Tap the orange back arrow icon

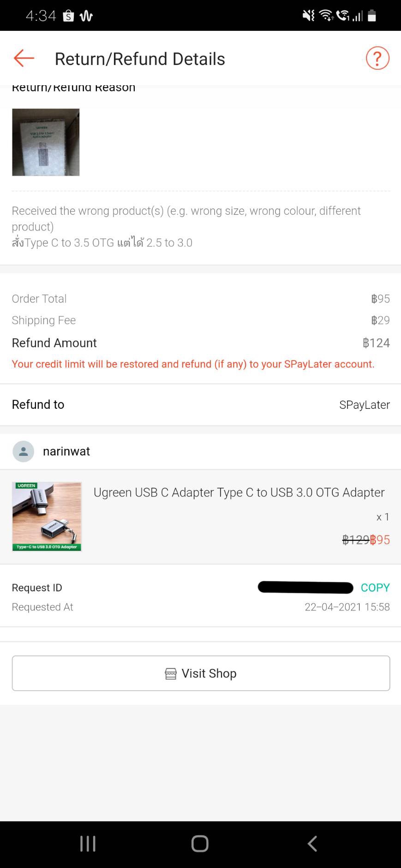pos(24,59)
